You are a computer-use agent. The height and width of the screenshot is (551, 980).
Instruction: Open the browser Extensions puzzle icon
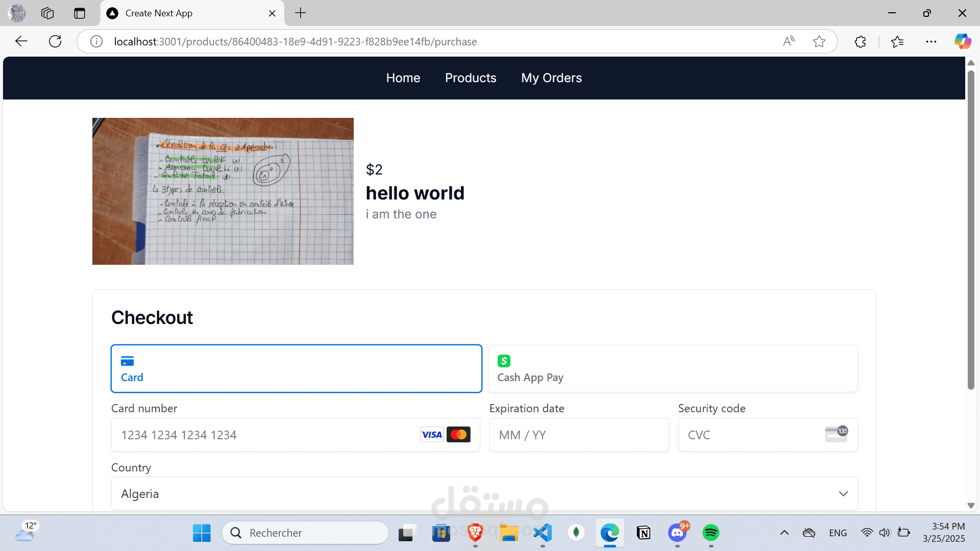(x=860, y=41)
